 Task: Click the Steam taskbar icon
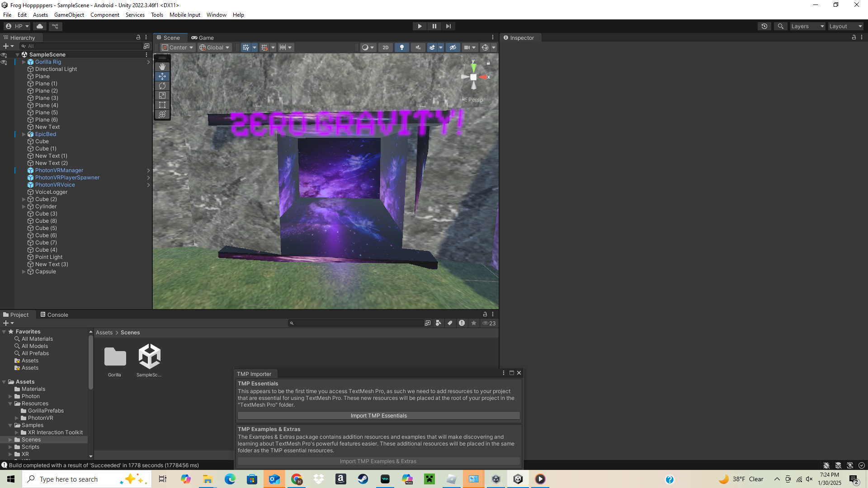[363, 479]
